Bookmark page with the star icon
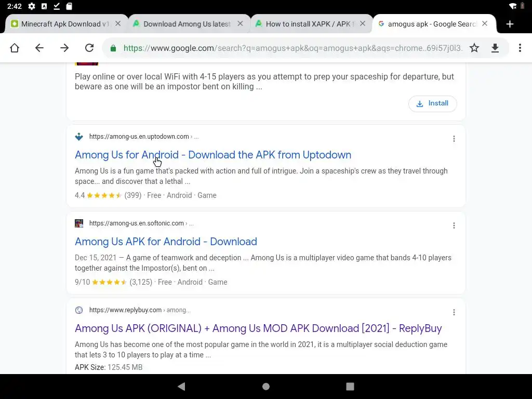This screenshot has width=532, height=399. coord(474,48)
